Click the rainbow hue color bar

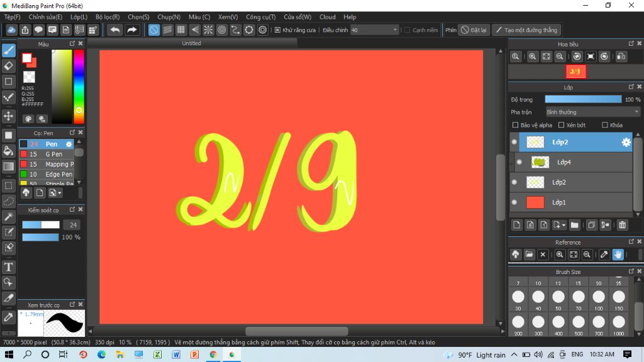point(79,86)
